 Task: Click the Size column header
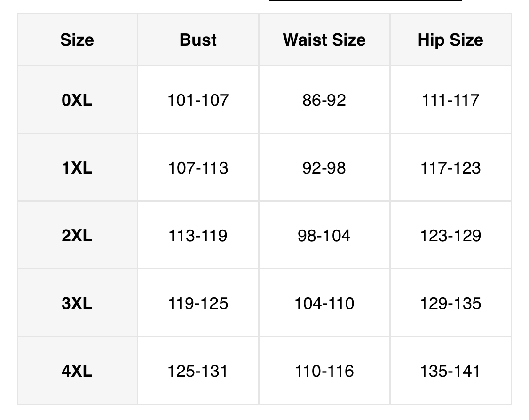[x=77, y=40]
